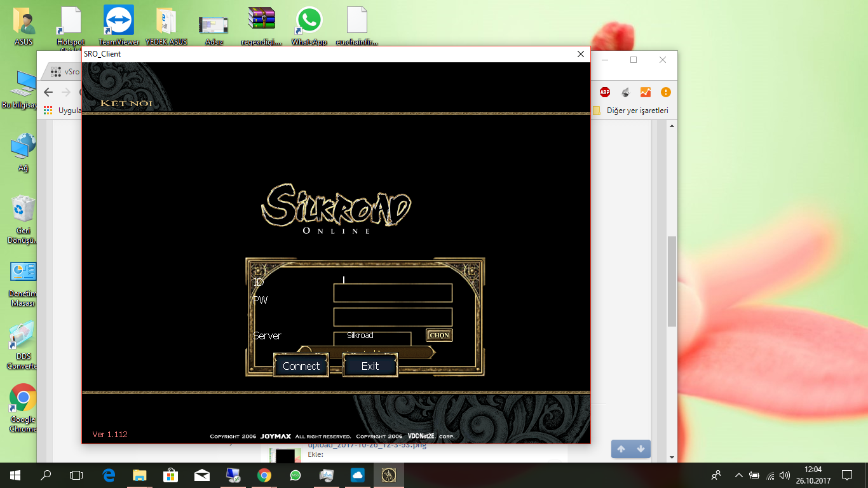
Task: Click Chrome vertical scrollbar thumb
Action: (672, 281)
